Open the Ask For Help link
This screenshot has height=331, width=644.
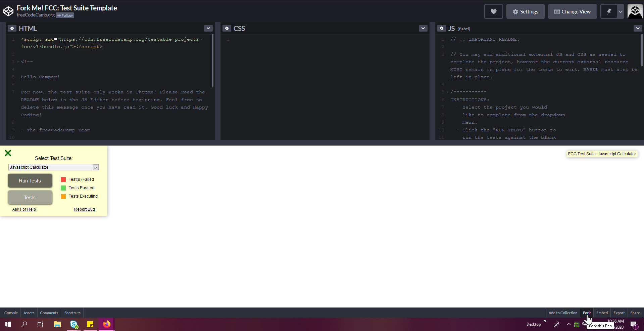tap(24, 209)
